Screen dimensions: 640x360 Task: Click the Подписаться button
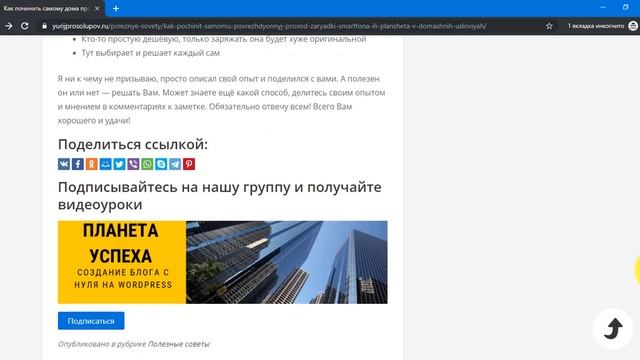[91, 321]
